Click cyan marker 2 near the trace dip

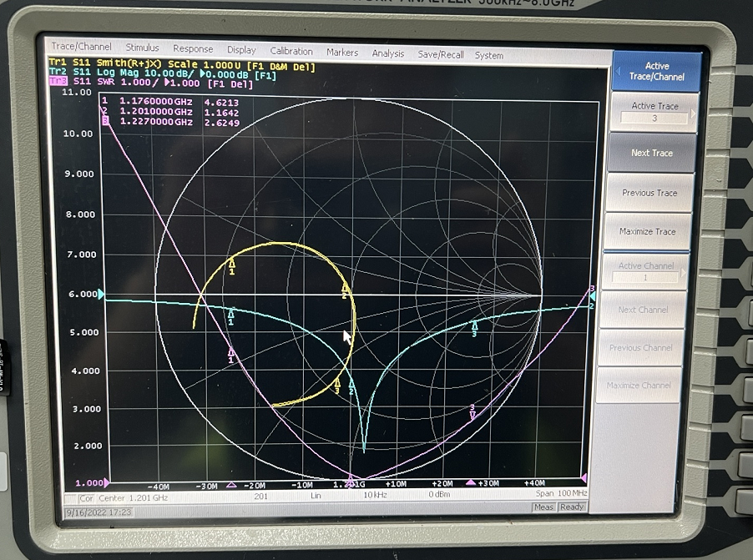351,385
